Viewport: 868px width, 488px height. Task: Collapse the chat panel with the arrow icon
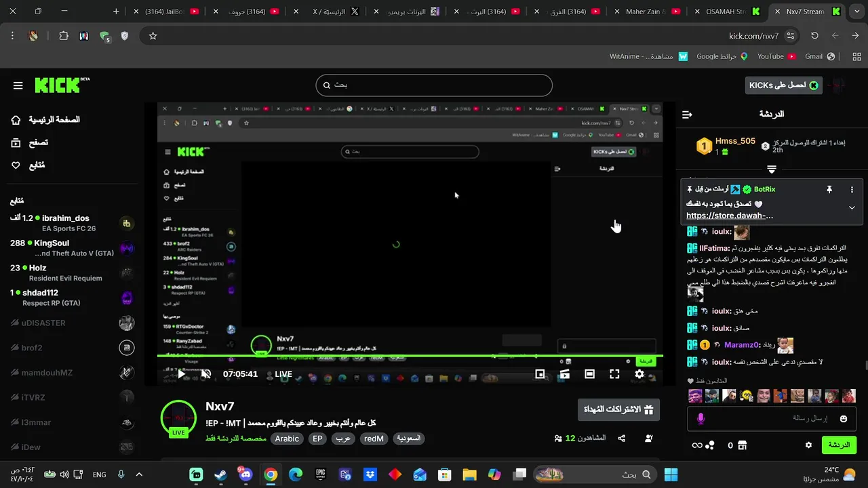pyautogui.click(x=687, y=115)
